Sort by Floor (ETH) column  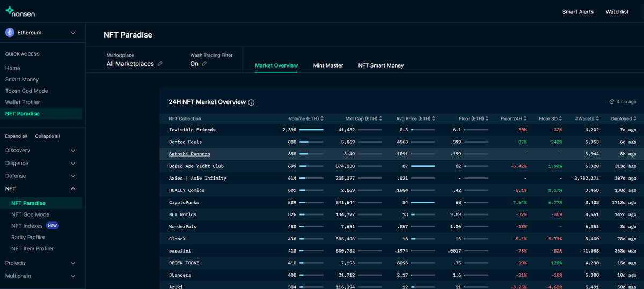click(x=473, y=118)
